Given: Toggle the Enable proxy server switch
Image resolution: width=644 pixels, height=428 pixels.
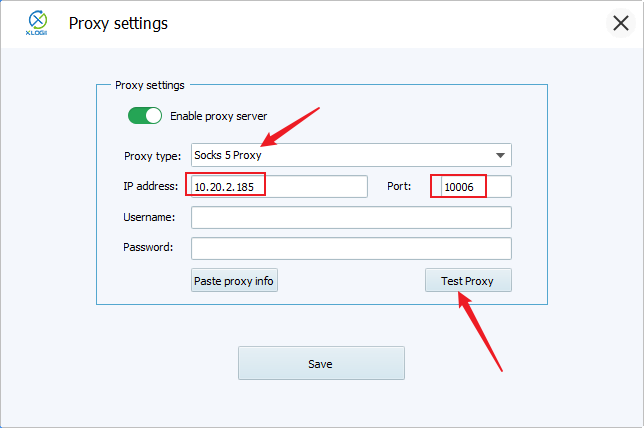Looking at the screenshot, I should point(145,116).
